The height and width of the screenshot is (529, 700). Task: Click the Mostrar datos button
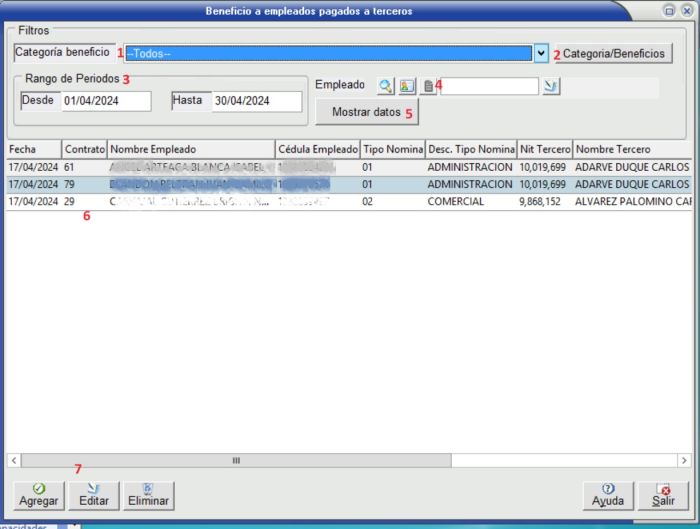point(366,113)
